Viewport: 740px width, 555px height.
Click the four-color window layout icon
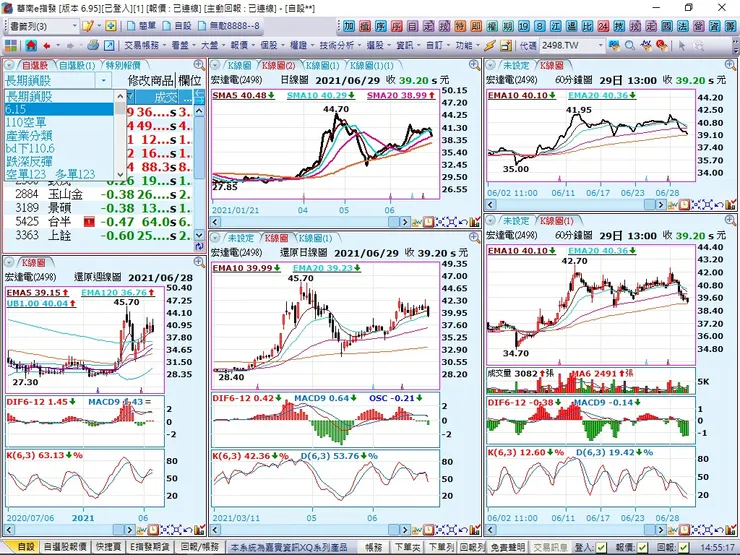tap(11, 45)
